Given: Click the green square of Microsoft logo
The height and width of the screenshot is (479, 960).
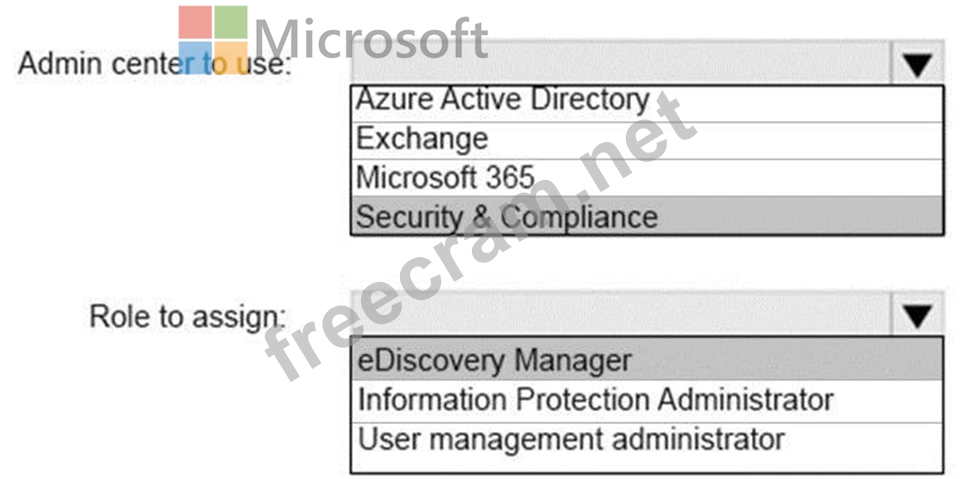Looking at the screenshot, I should pos(231,23).
